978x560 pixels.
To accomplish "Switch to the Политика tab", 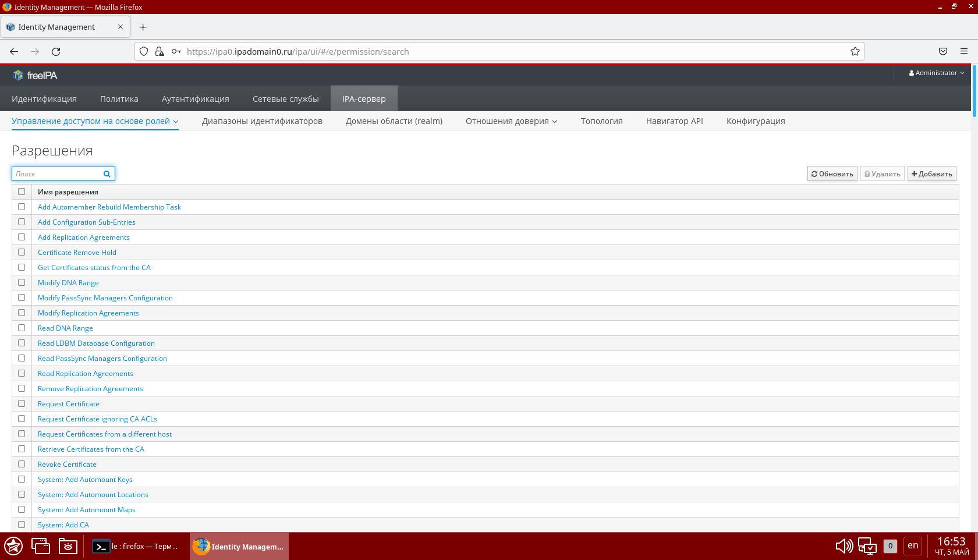I will point(119,99).
